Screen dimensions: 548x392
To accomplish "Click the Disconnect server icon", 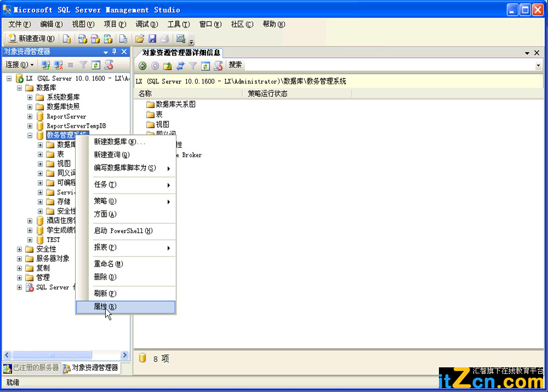I will [58, 65].
